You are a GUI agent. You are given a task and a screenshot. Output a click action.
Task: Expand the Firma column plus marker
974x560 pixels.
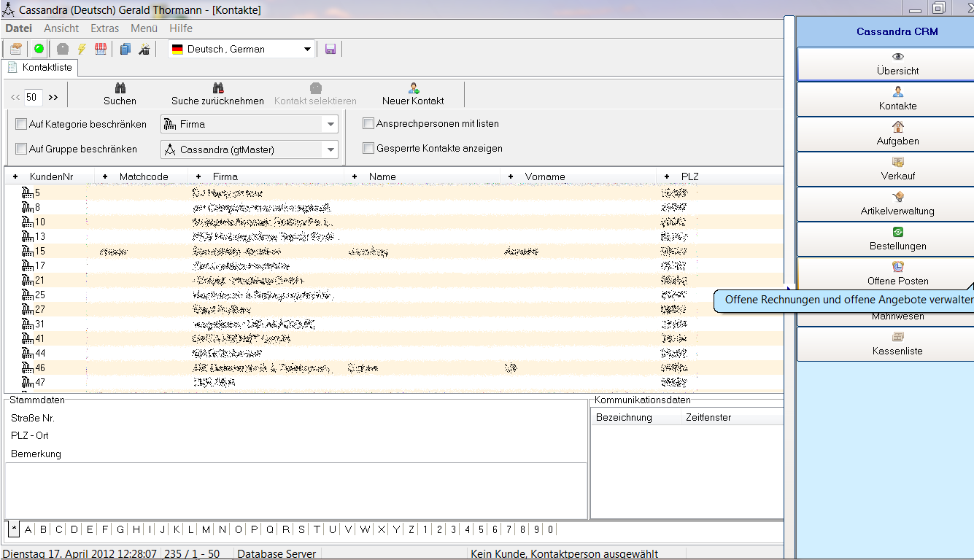pos(198,176)
